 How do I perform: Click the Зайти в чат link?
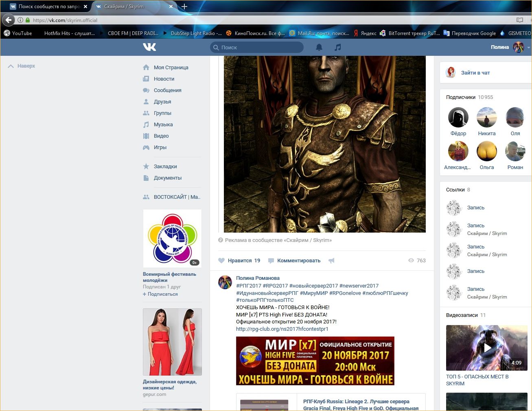click(475, 73)
